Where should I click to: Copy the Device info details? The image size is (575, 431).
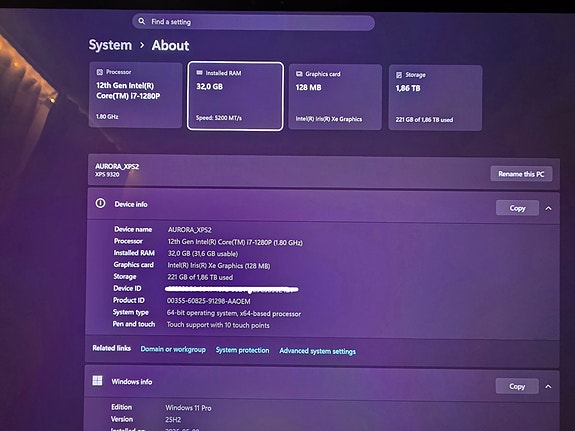pyautogui.click(x=517, y=208)
